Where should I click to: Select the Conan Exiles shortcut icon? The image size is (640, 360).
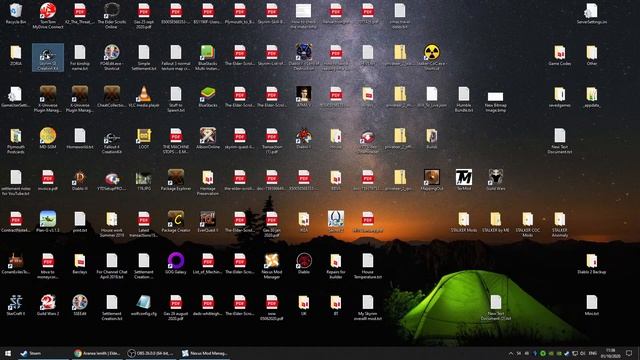tap(16, 264)
